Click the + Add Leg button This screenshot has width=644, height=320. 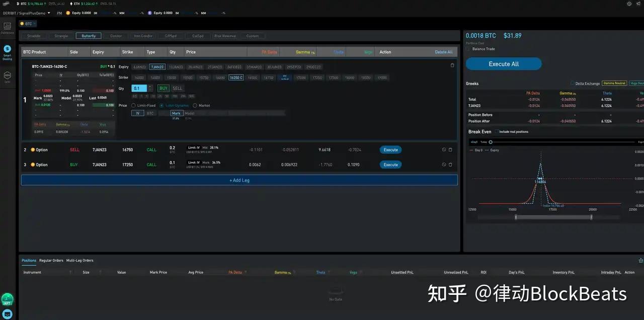tap(239, 180)
